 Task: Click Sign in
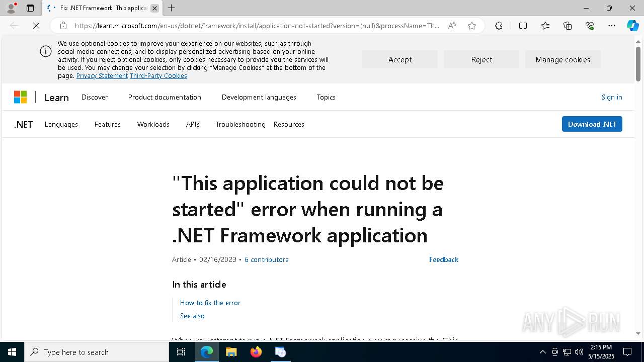612,97
